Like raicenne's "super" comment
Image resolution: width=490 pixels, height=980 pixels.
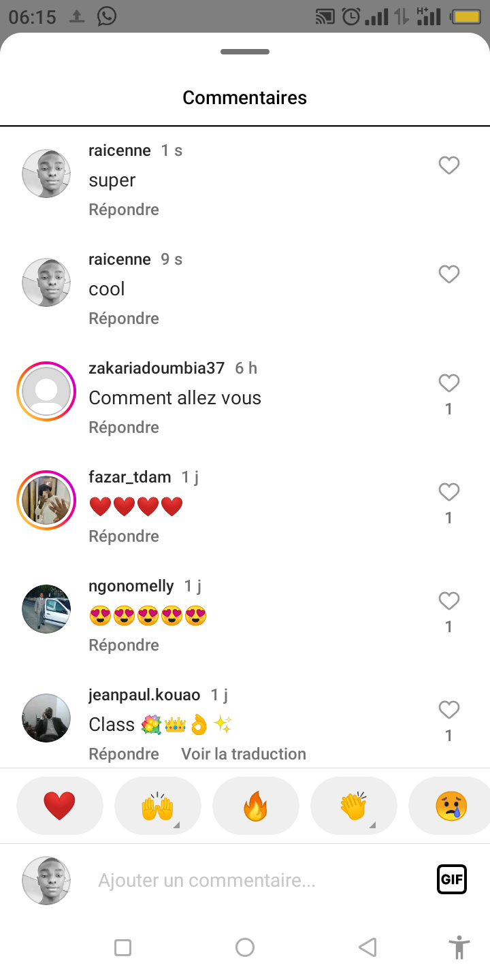pos(448,165)
